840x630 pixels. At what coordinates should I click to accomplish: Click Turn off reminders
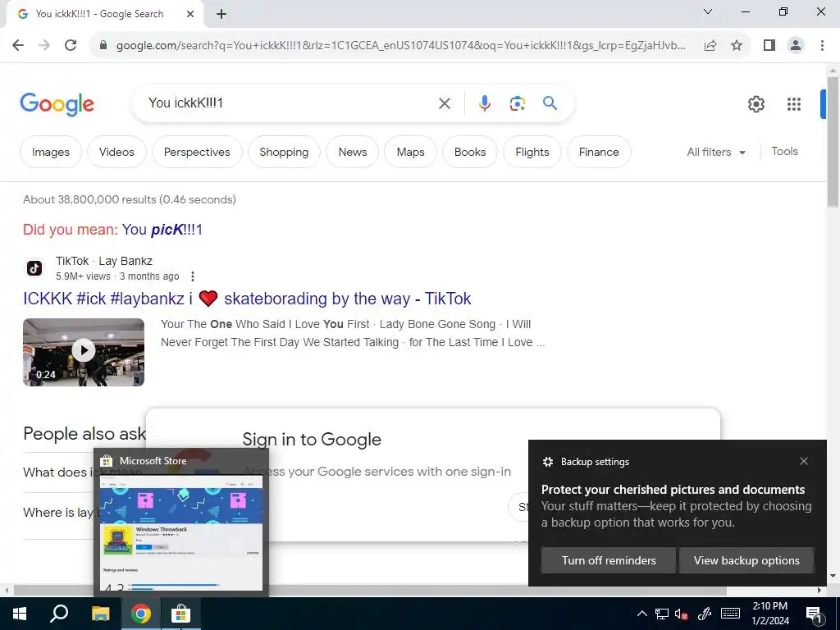point(609,560)
